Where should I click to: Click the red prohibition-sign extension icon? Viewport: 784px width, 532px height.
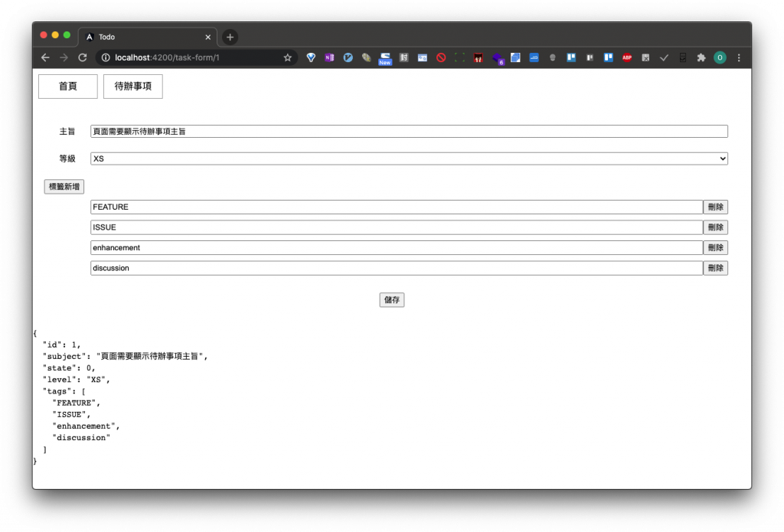point(440,57)
